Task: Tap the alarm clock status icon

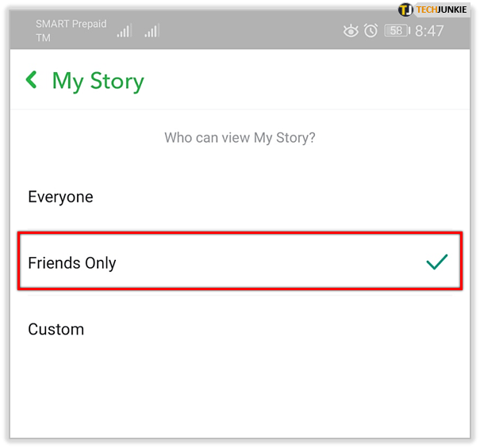Action: pos(371,31)
